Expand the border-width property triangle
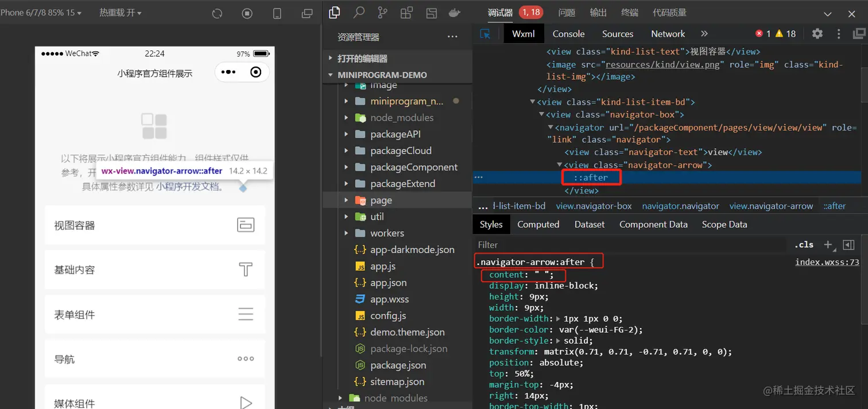 click(558, 319)
